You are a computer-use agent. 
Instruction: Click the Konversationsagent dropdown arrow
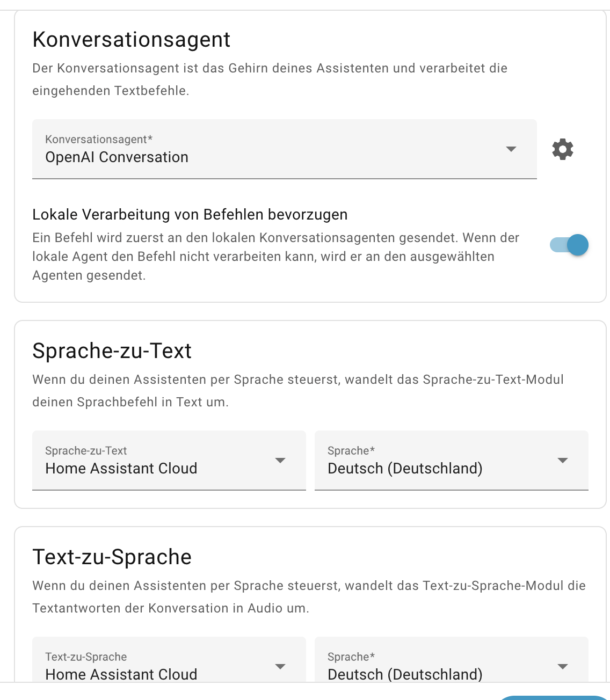coord(511,149)
